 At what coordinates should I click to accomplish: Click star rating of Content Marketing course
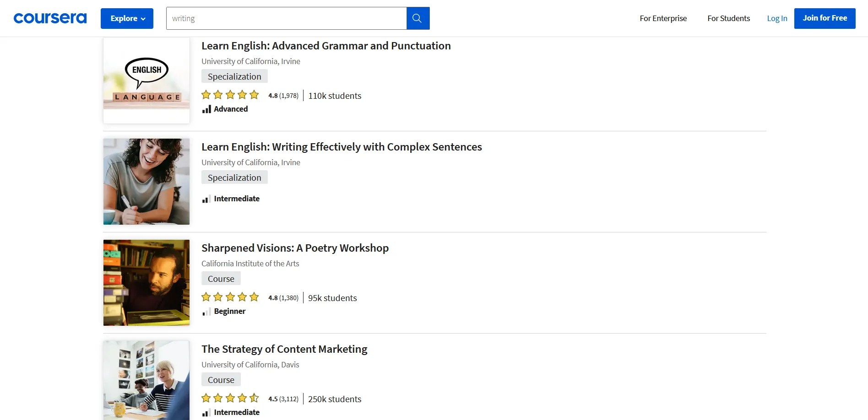click(230, 398)
